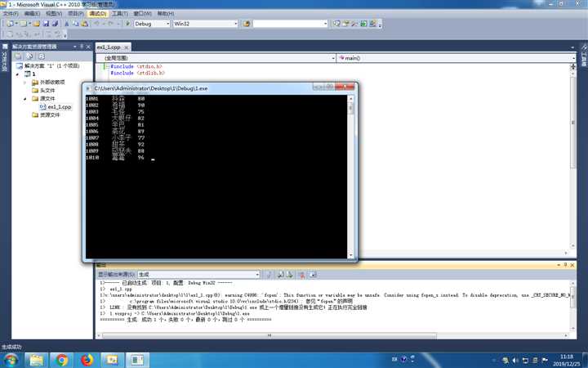Click the editor vertical scrollbar thumb
588x368 pixels.
click(x=573, y=123)
